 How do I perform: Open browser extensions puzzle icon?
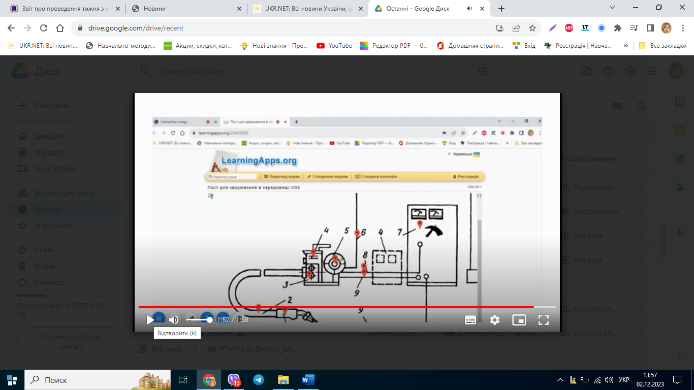617,28
